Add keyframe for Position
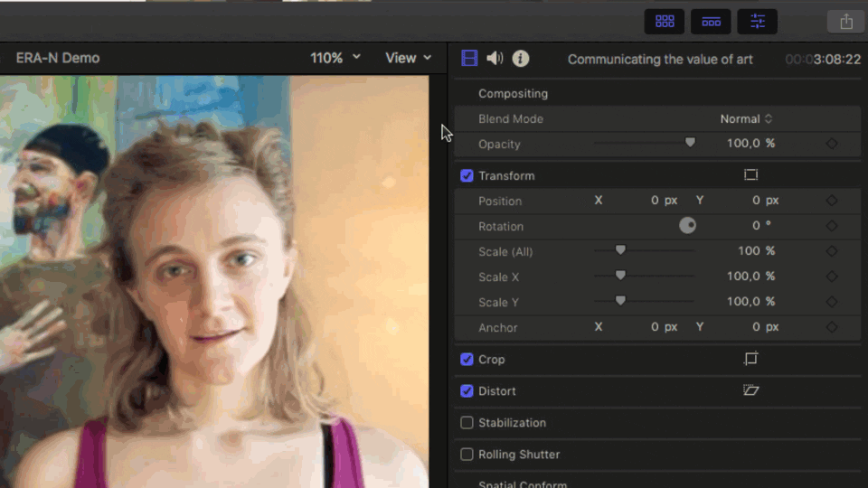The image size is (868, 488). pyautogui.click(x=832, y=201)
